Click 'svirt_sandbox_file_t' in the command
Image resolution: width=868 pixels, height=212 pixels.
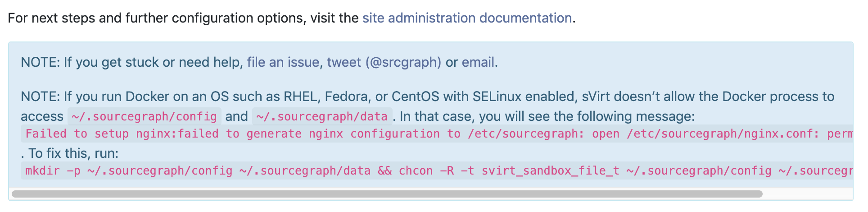coord(550,171)
